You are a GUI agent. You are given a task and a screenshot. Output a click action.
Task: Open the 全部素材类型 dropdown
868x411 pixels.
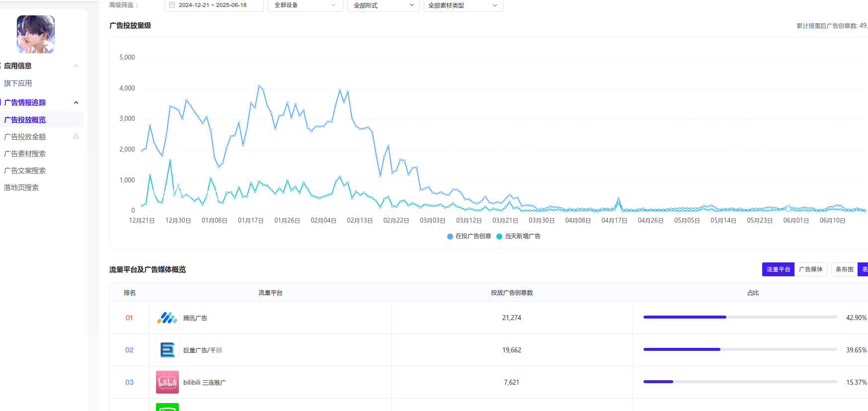[463, 5]
